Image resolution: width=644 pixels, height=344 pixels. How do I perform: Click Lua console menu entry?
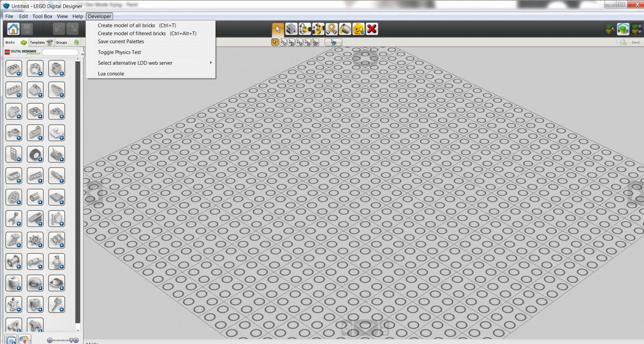111,74
